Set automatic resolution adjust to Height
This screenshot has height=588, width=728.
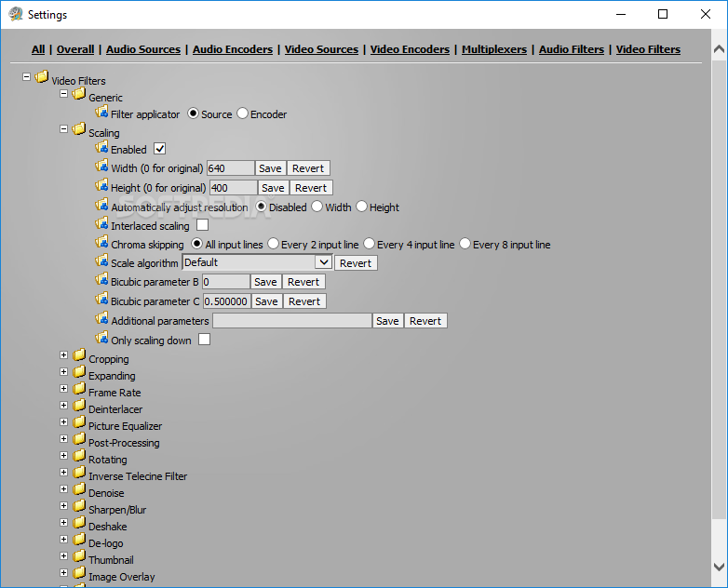click(362, 206)
